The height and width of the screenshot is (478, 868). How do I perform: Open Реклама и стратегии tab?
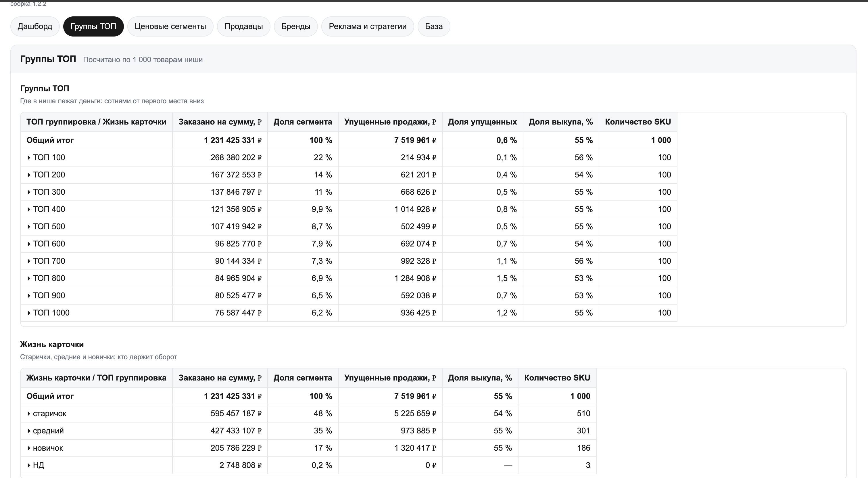(x=368, y=26)
